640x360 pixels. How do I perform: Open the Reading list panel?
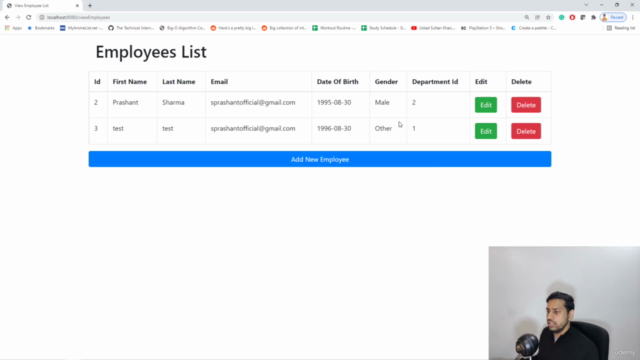point(621,28)
